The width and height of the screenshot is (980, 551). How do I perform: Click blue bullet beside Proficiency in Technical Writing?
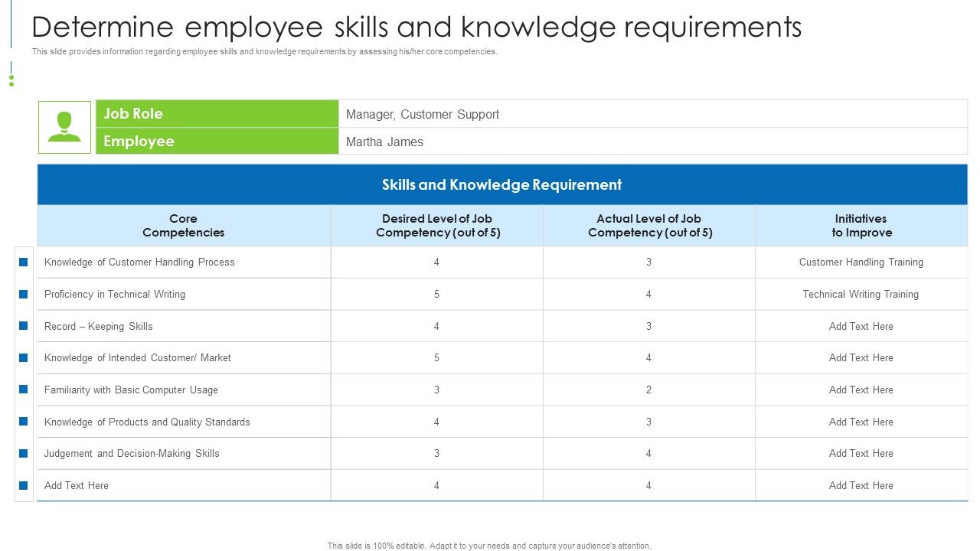[x=24, y=294]
